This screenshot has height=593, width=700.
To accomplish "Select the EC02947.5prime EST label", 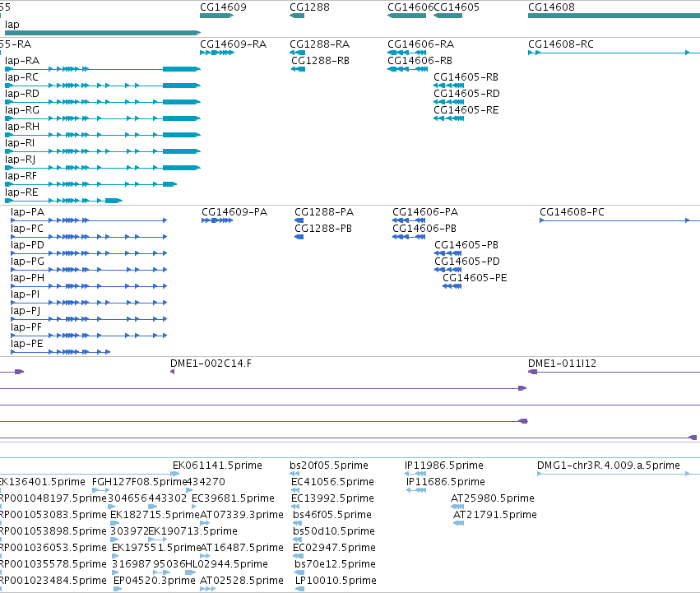I will (335, 548).
